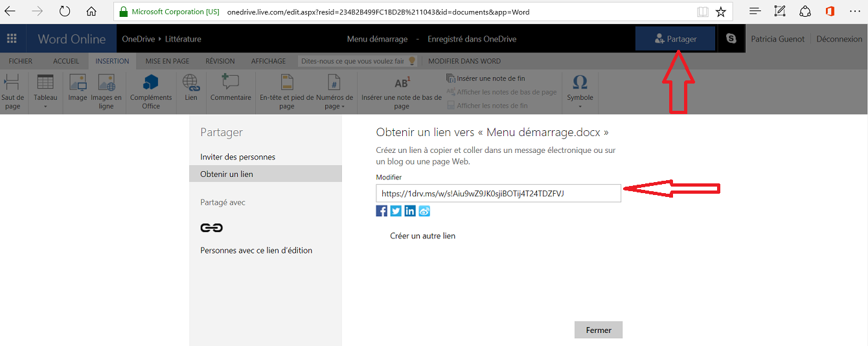The width and height of the screenshot is (868, 346).
Task: Open the app launcher waffle icon
Action: click(x=12, y=39)
